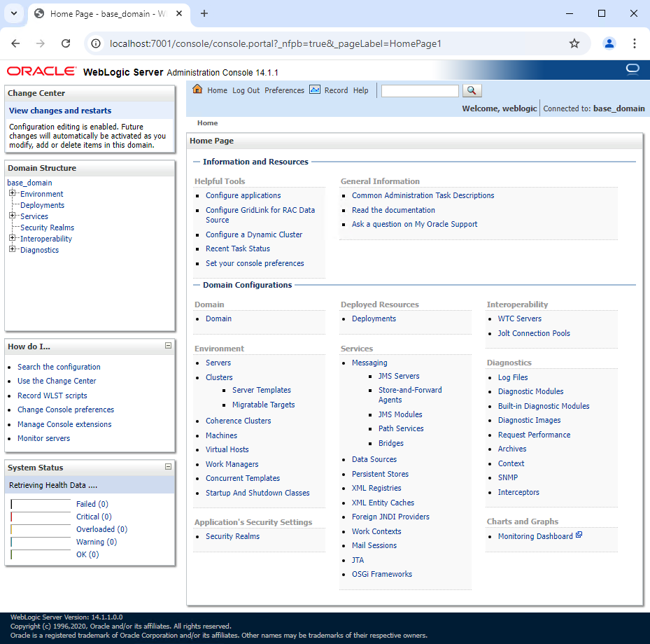Open Monitoring Dashboard link

535,536
